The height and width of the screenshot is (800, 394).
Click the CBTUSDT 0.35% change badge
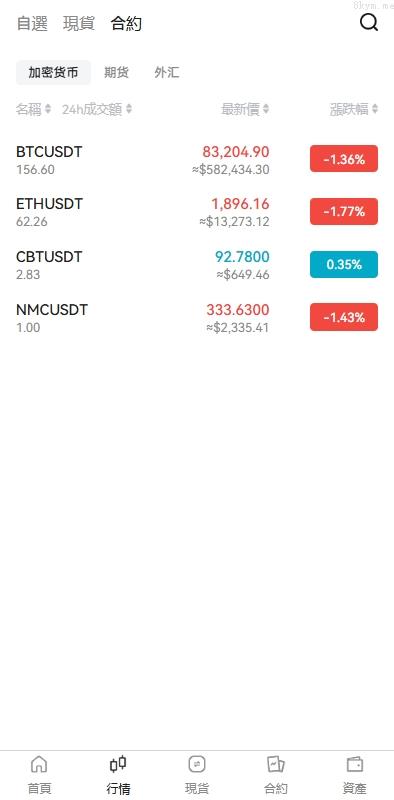pyautogui.click(x=344, y=264)
